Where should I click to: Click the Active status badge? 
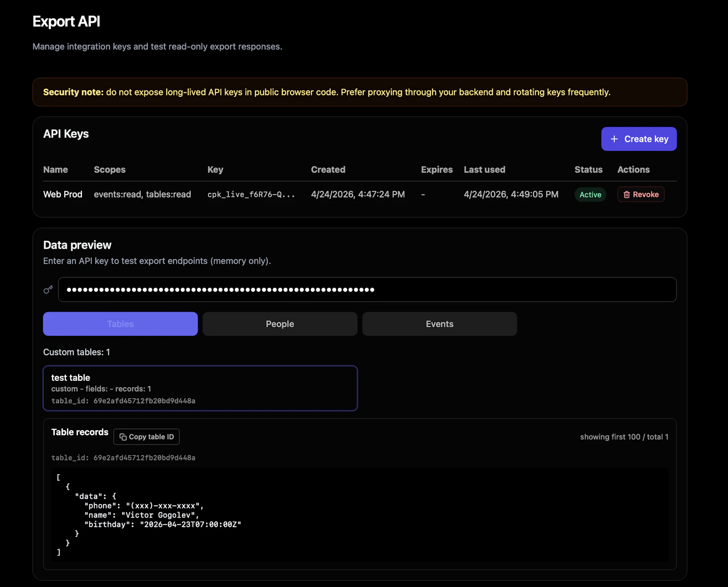590,194
